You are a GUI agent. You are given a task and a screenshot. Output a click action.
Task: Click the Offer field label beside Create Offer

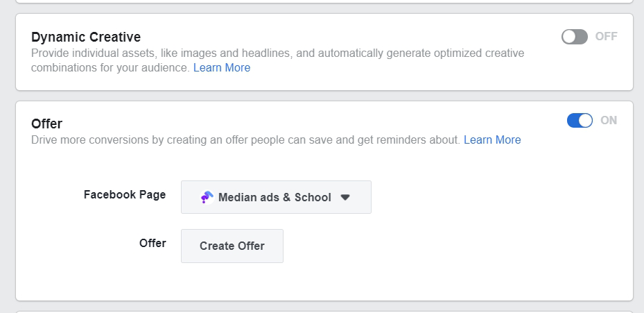click(153, 243)
